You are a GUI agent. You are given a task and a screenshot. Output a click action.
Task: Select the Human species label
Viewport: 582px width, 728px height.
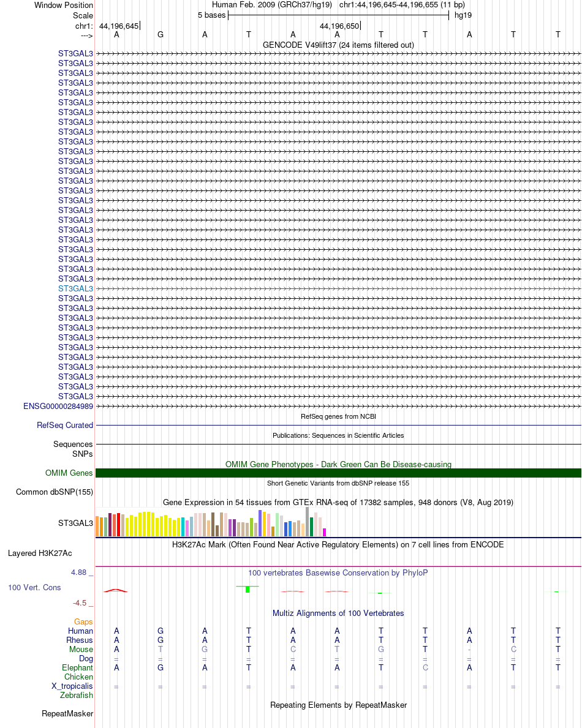point(80,631)
